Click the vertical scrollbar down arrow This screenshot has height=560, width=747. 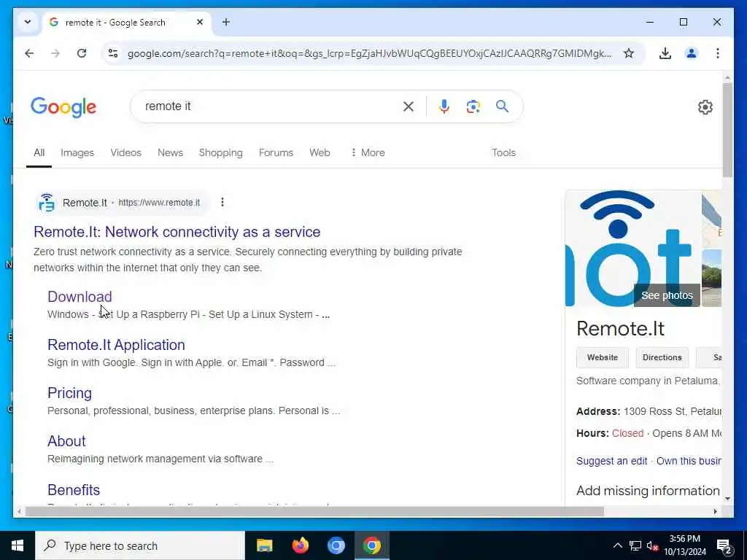point(727,499)
